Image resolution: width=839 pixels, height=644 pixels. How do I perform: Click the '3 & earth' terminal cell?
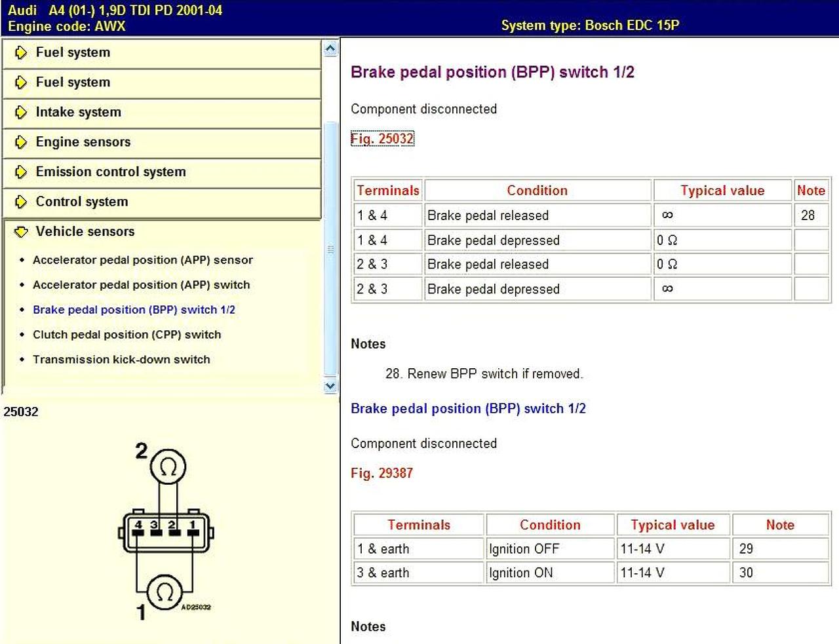tap(418, 573)
